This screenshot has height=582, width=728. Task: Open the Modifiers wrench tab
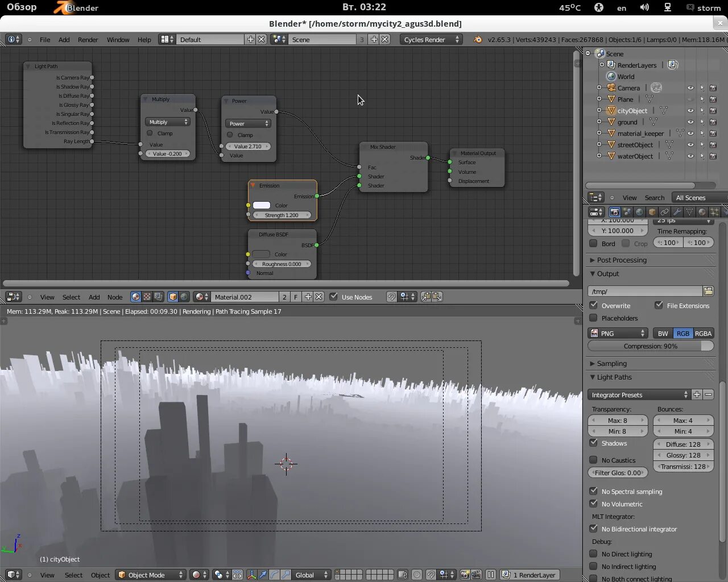pos(677,212)
